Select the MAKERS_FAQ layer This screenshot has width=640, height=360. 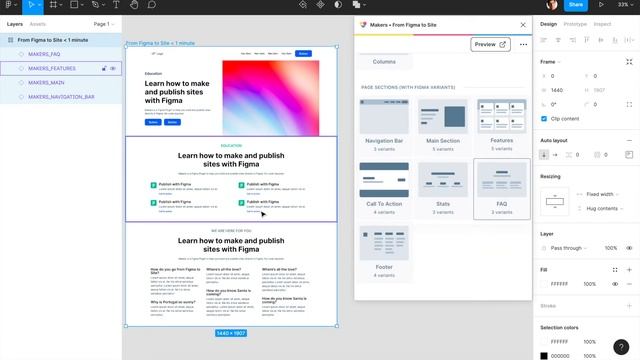click(44, 54)
